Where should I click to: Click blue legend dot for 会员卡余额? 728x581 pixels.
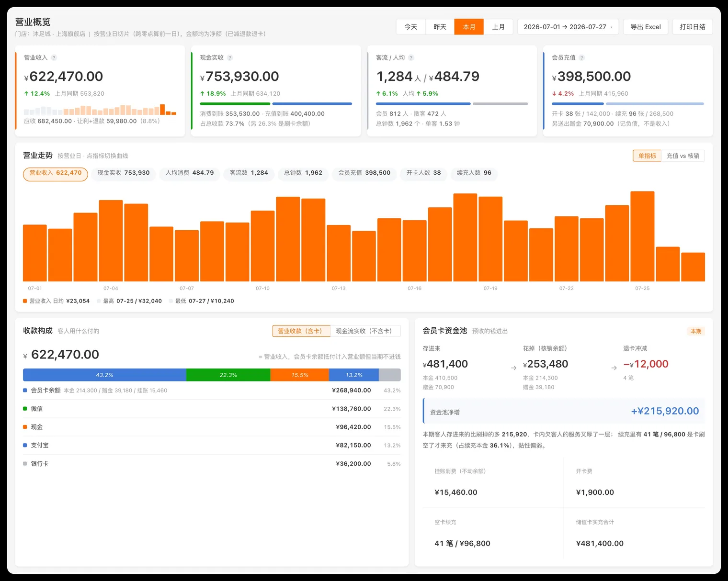pyautogui.click(x=25, y=391)
